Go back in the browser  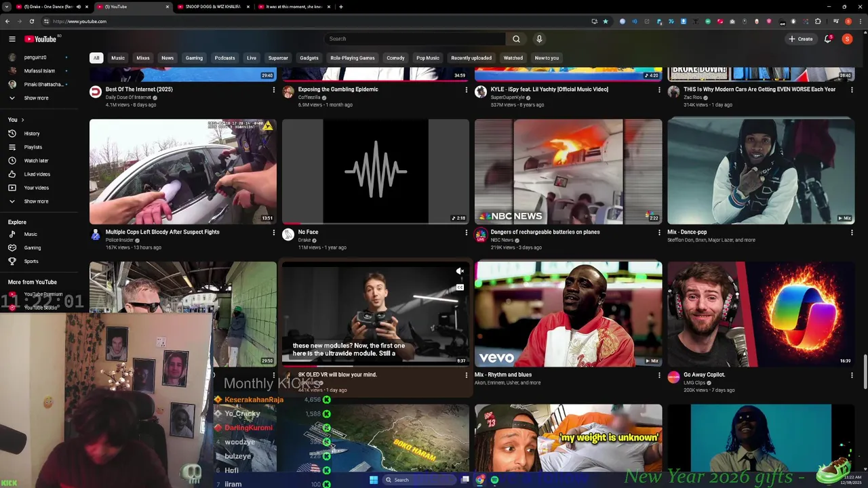pyautogui.click(x=7, y=21)
